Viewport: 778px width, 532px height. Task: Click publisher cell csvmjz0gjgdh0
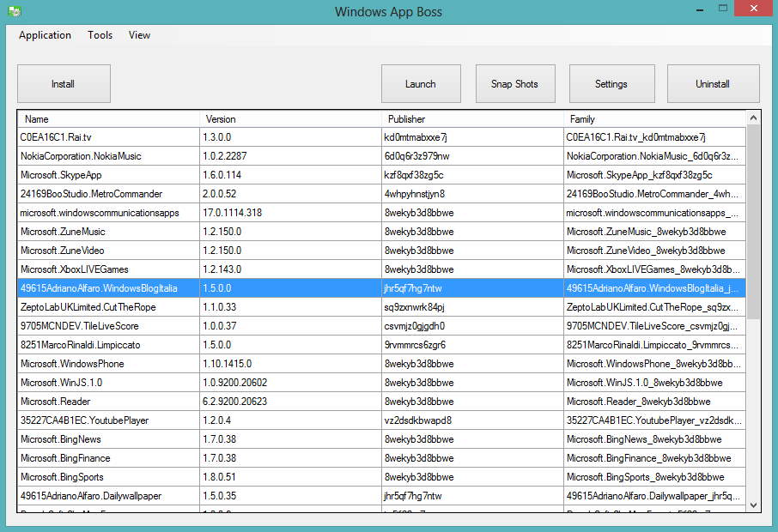click(x=472, y=326)
